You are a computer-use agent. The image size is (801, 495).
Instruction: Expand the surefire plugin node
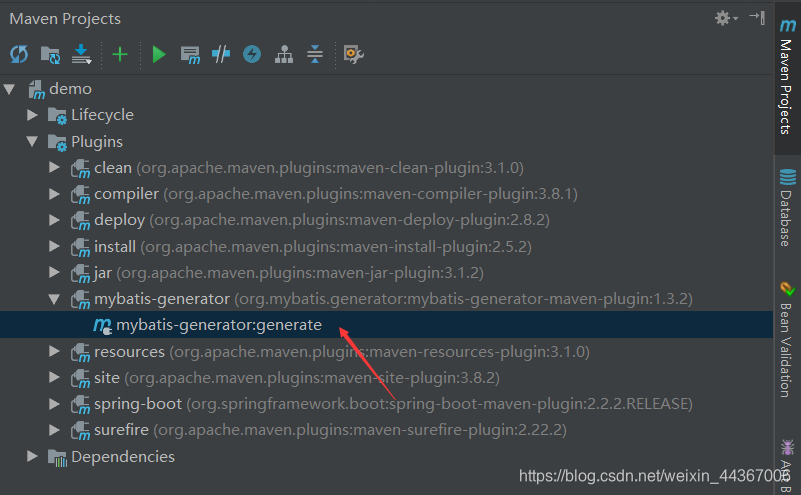[54, 430]
